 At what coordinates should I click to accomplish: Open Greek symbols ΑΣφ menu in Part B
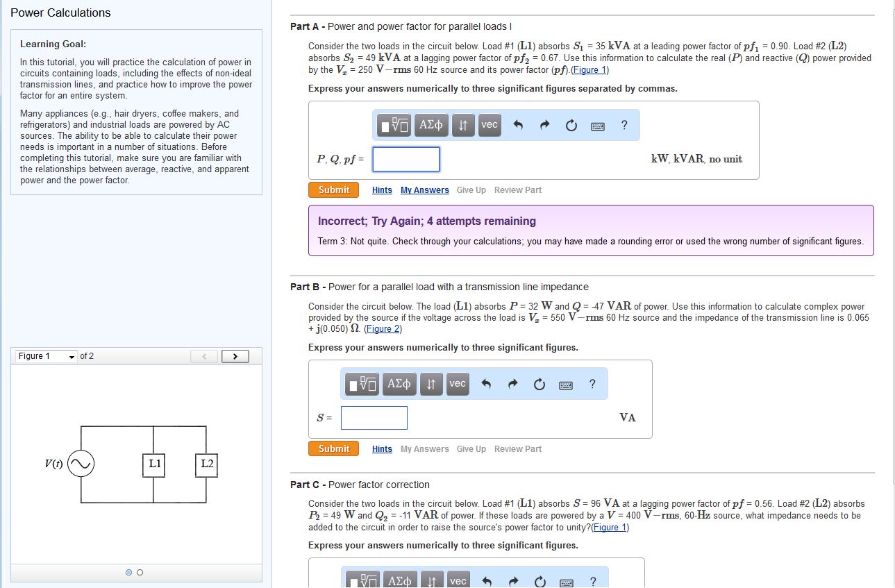click(x=399, y=384)
